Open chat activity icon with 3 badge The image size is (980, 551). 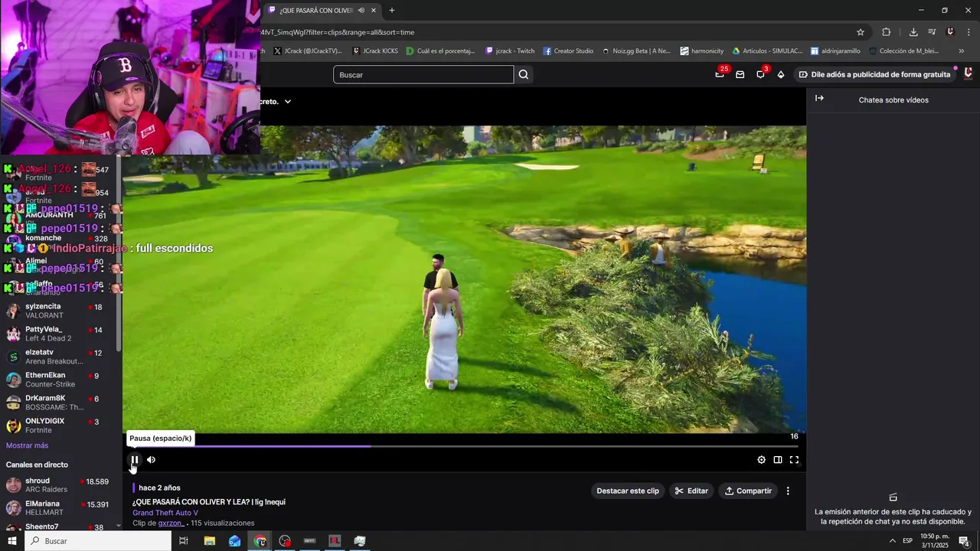click(x=760, y=74)
